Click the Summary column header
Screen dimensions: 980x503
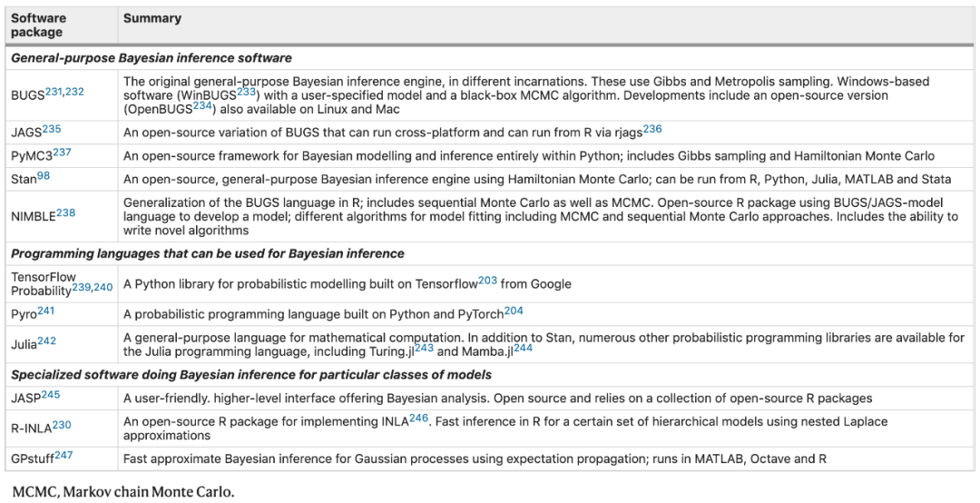(152, 18)
